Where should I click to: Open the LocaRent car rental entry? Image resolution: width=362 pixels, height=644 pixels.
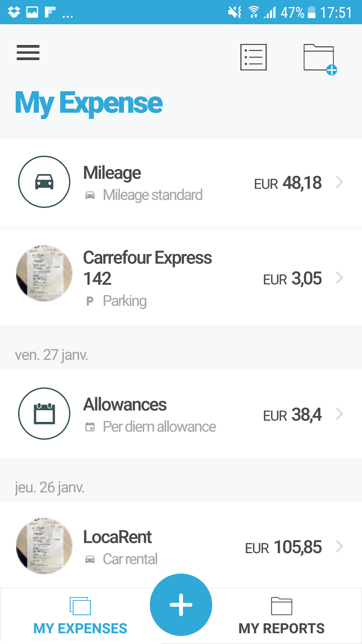coord(118,537)
